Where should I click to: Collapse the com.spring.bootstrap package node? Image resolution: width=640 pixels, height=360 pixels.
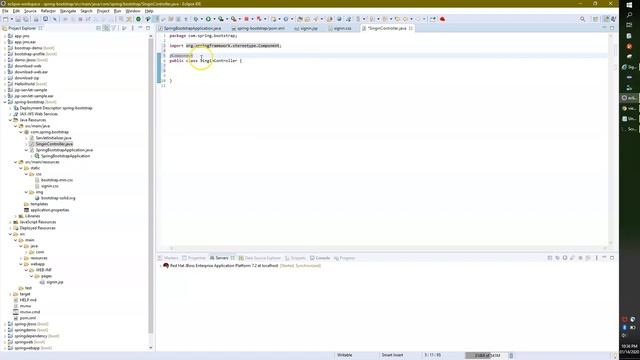(21, 132)
